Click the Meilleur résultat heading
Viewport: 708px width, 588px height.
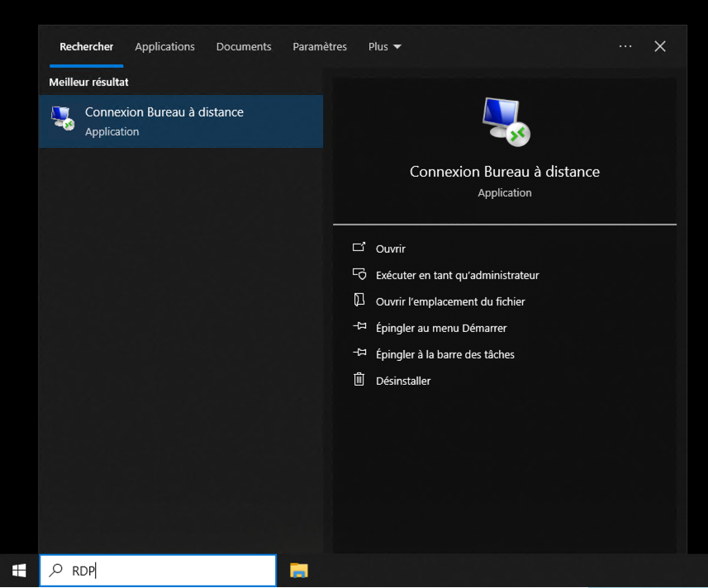coord(89,82)
